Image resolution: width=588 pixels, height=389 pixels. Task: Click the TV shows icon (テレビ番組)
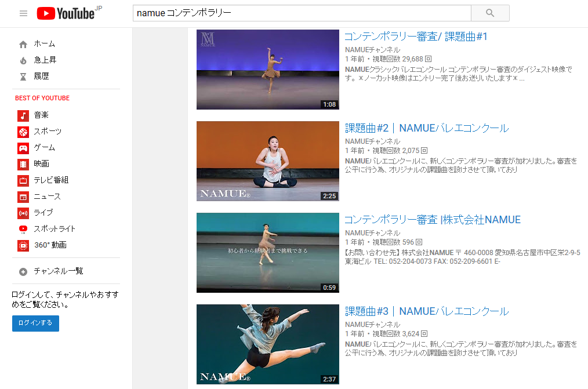pos(23,181)
